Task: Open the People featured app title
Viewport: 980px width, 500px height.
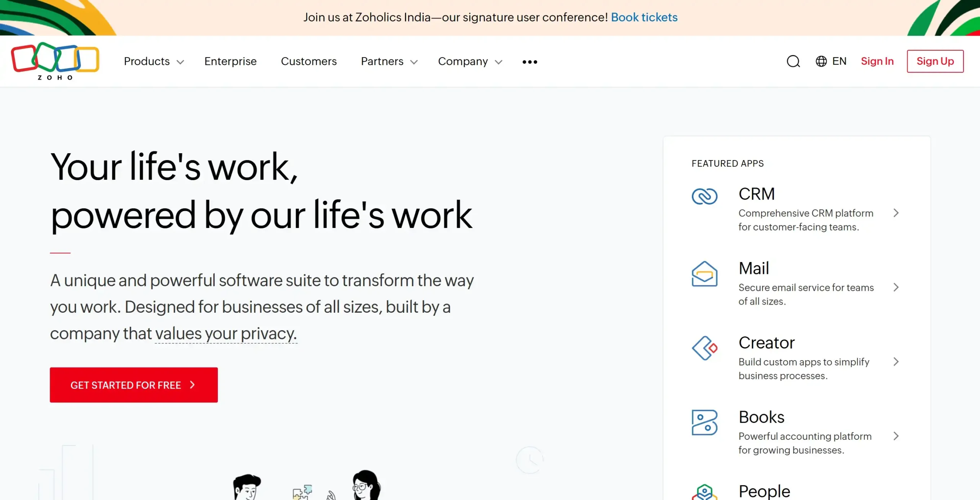Action: pyautogui.click(x=764, y=491)
